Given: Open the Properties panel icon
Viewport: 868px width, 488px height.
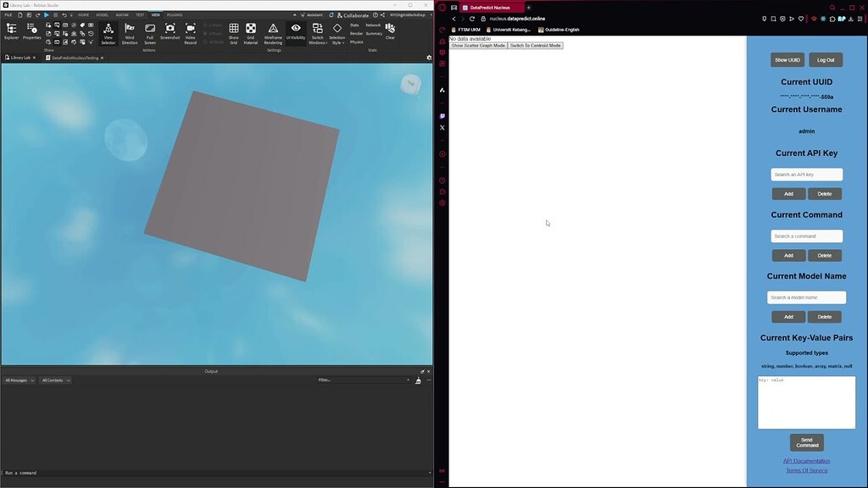Looking at the screenshot, I should (31, 31).
